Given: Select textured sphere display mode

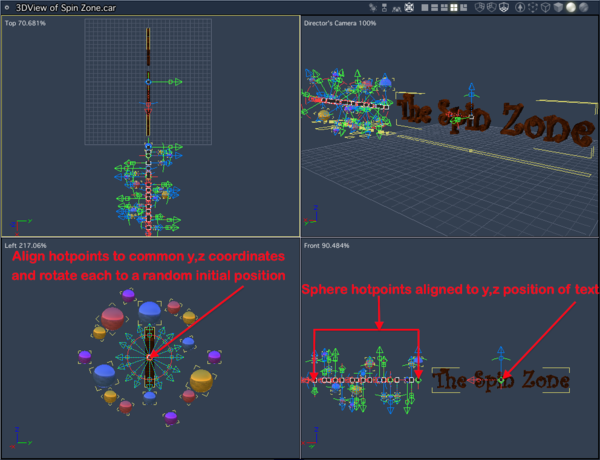Looking at the screenshot, I should (584, 7).
